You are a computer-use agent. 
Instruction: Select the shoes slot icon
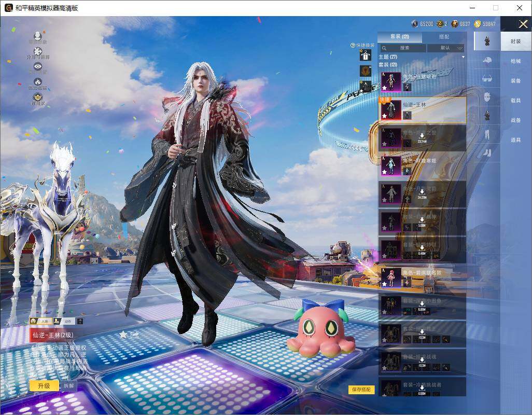tap(487, 153)
